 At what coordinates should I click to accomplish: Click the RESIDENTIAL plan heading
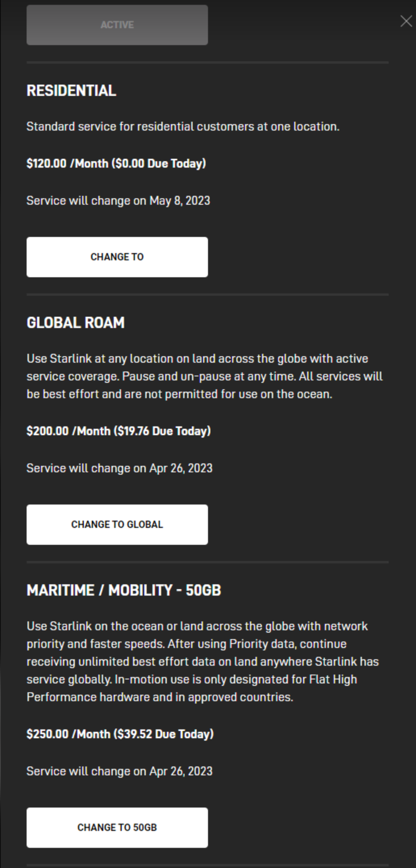click(71, 91)
